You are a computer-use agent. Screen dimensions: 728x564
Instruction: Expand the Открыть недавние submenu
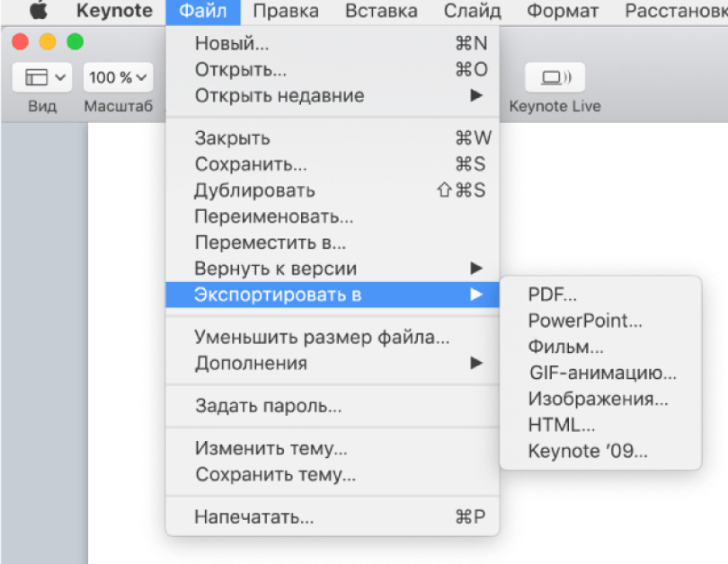pos(333,95)
